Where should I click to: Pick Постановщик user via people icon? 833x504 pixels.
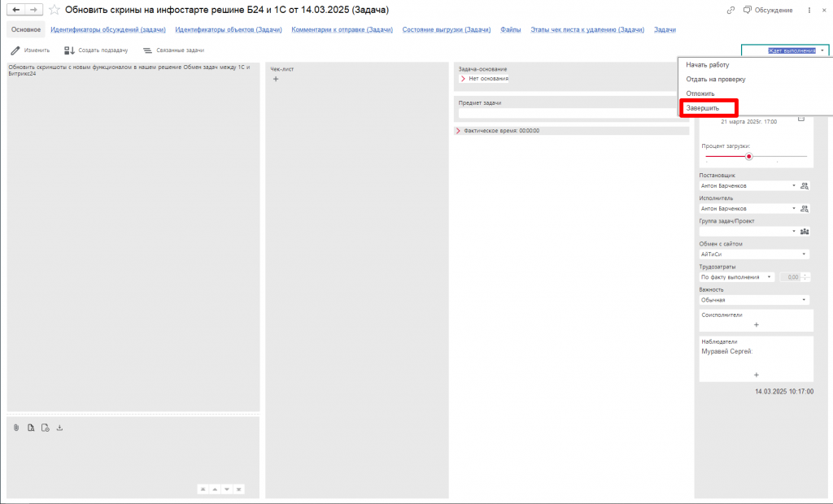tap(805, 186)
